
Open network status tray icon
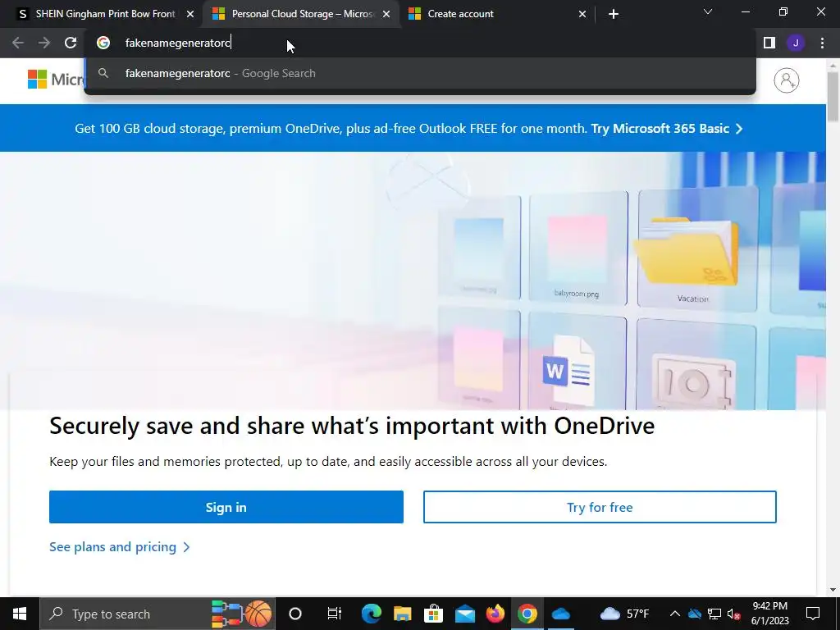pyautogui.click(x=714, y=614)
